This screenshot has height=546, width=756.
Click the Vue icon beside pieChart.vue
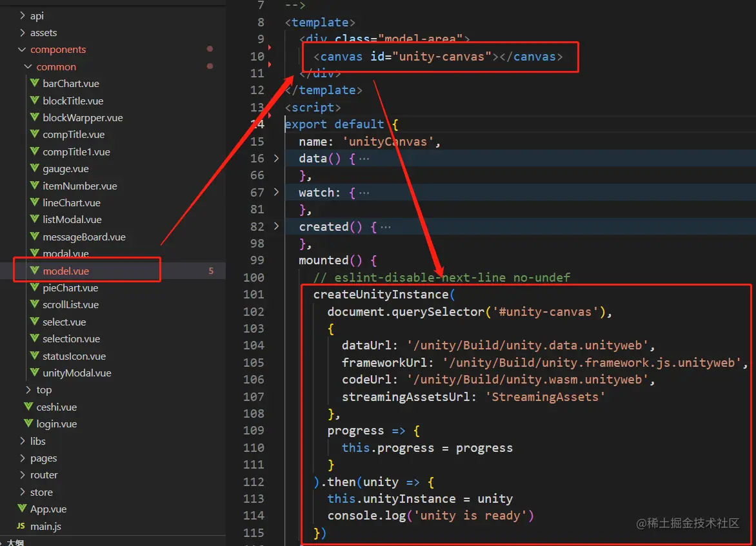click(35, 288)
